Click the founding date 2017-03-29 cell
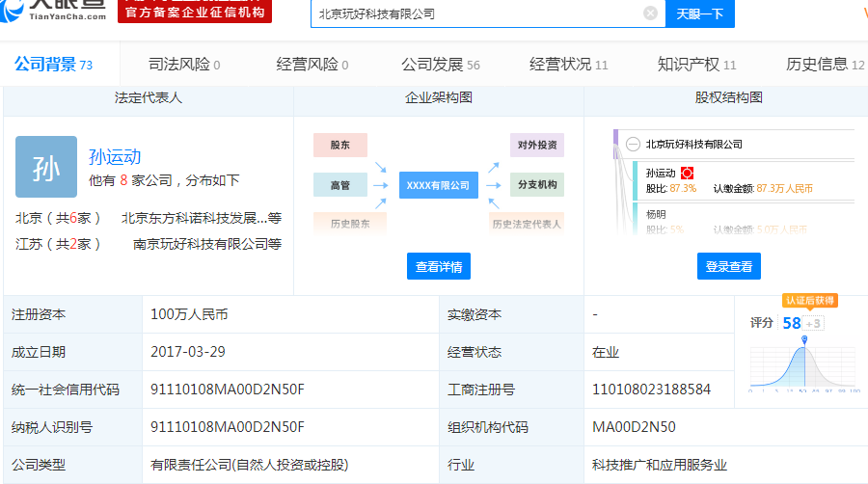This screenshot has width=868, height=484. tap(290, 352)
